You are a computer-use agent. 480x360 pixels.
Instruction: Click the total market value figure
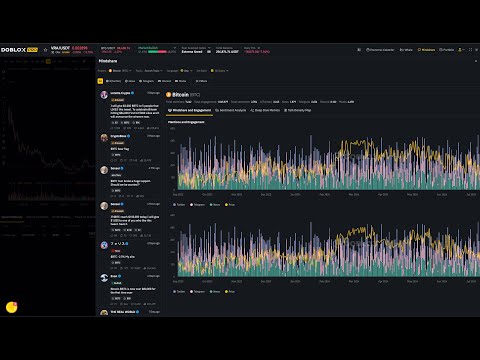227,52
